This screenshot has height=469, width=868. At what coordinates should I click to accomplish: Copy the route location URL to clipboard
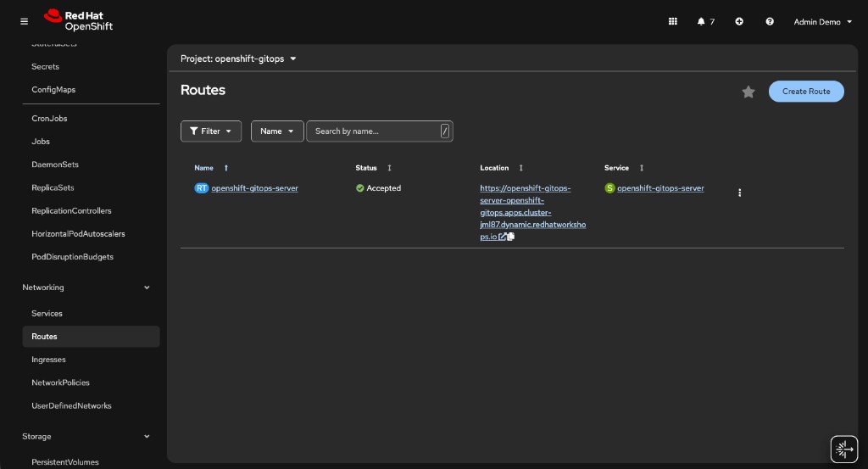pyautogui.click(x=511, y=237)
